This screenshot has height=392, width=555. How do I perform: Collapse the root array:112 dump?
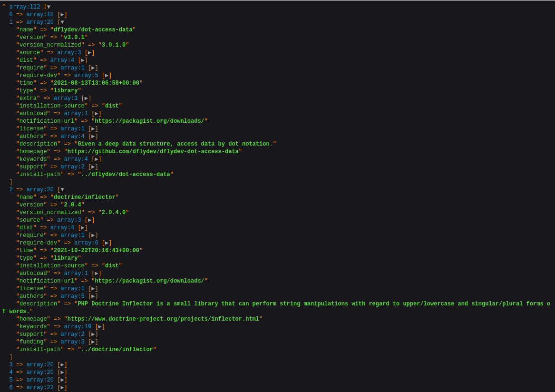click(x=49, y=7)
